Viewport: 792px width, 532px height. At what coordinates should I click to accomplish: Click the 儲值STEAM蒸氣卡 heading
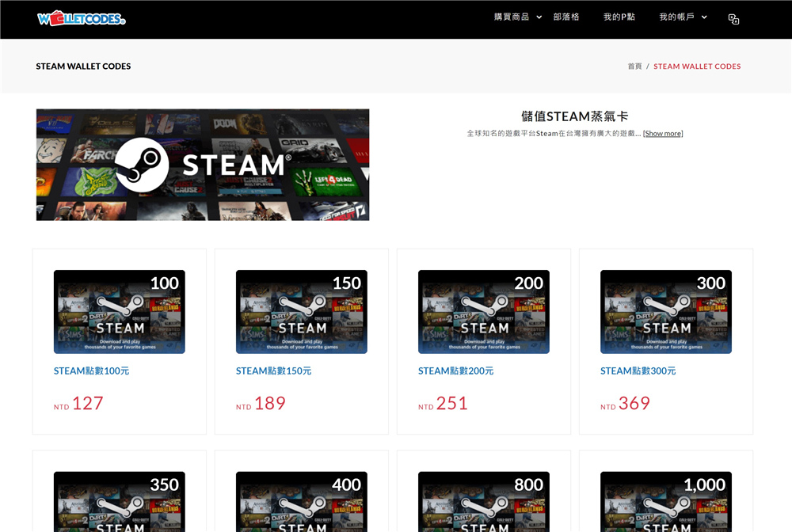pos(575,116)
